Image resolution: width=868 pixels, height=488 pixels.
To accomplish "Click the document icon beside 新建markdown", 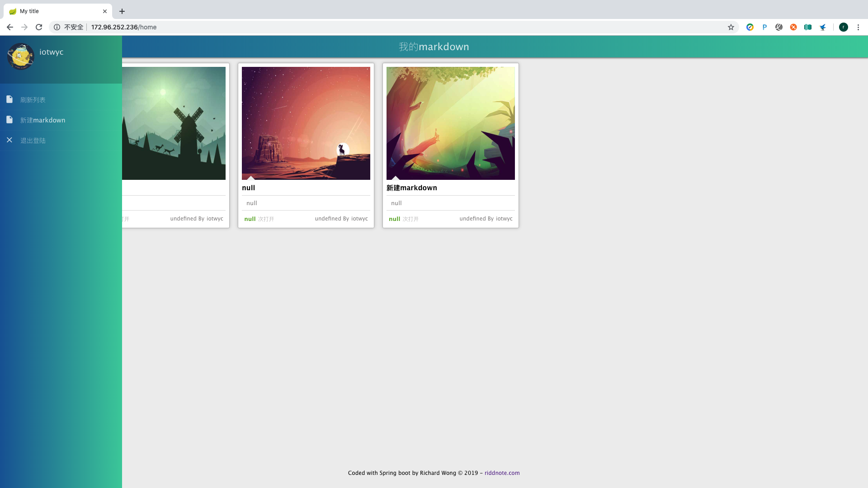I will (x=9, y=120).
